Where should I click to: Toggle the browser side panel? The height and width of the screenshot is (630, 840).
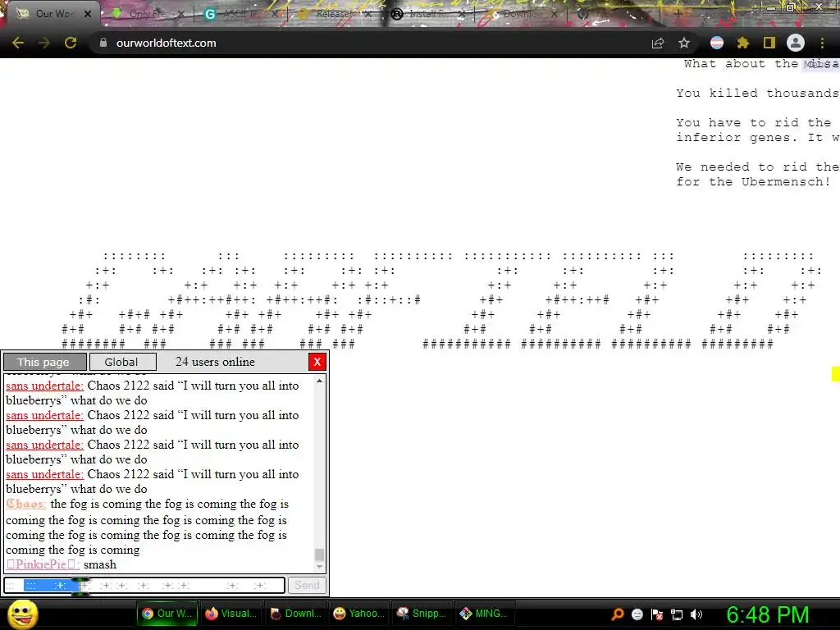click(x=769, y=43)
